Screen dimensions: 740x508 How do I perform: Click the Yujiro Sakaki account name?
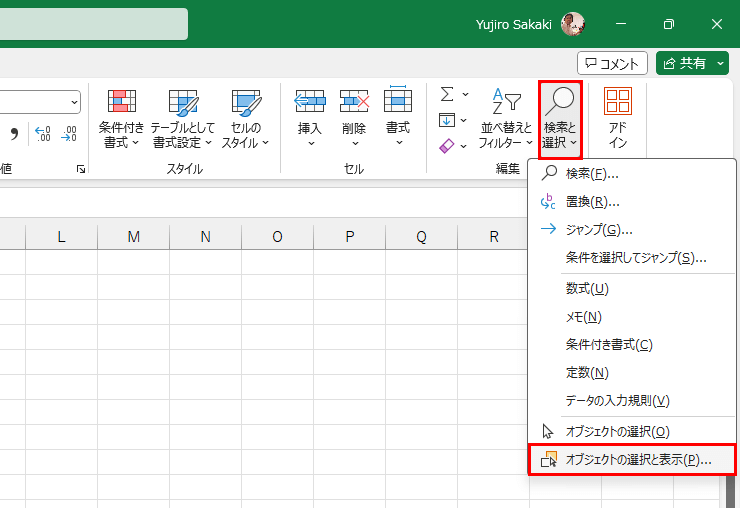513,25
